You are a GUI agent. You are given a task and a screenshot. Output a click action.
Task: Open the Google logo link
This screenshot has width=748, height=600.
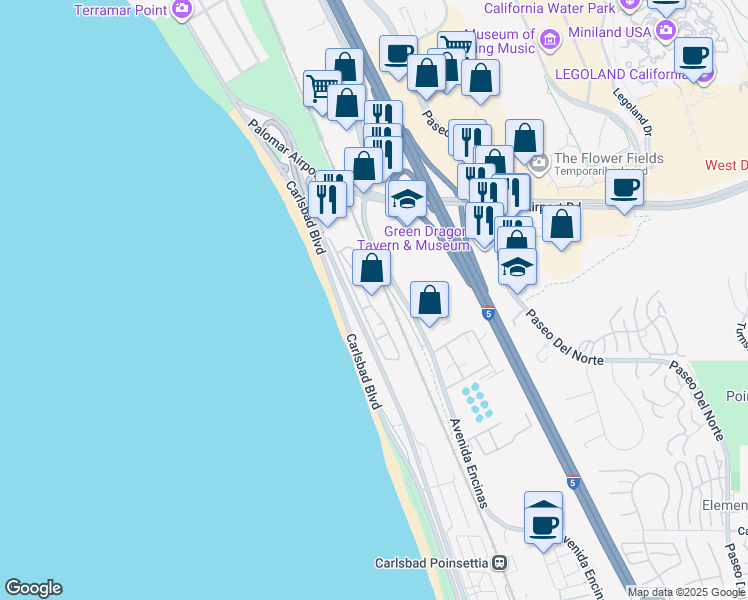point(33,588)
